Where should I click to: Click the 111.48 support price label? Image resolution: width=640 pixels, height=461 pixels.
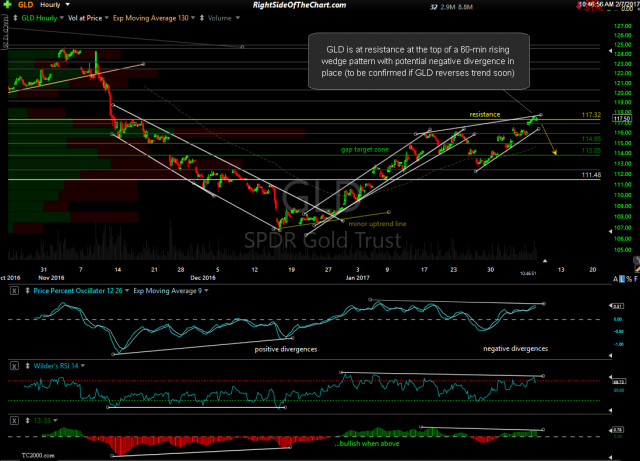click(591, 175)
